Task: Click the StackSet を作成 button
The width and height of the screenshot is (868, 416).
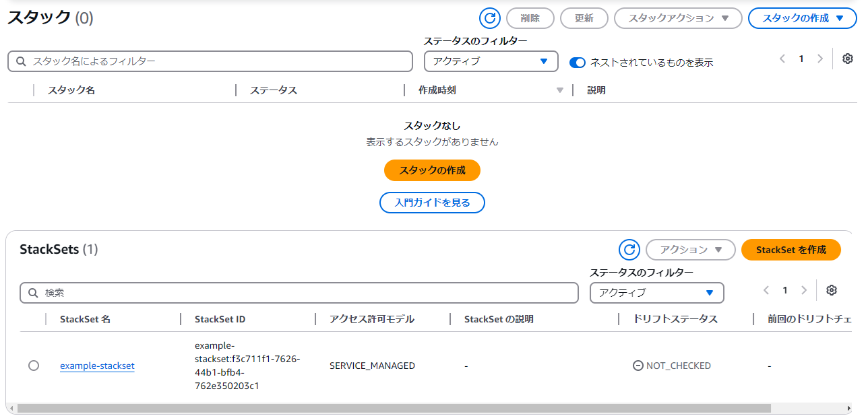Action: point(790,250)
